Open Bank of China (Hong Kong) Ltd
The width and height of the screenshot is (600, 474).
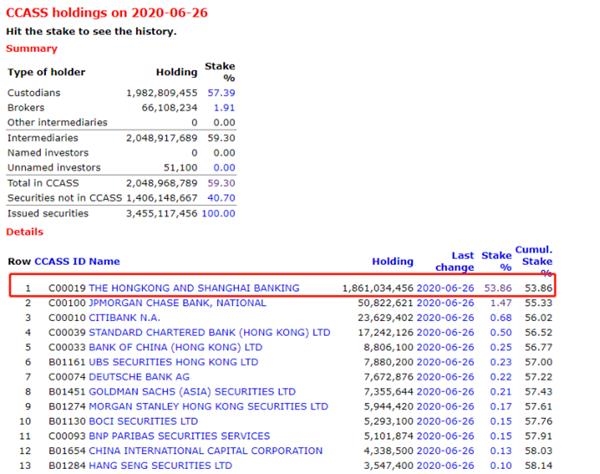click(176, 347)
